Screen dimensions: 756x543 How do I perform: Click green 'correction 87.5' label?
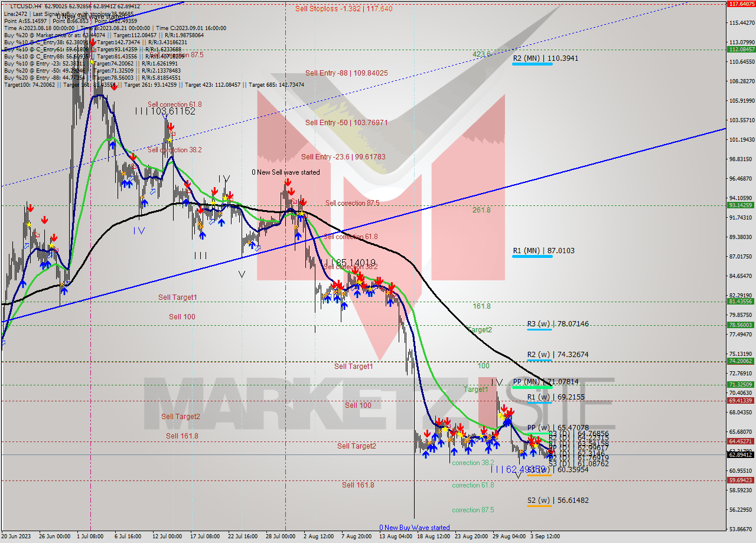pos(473,510)
